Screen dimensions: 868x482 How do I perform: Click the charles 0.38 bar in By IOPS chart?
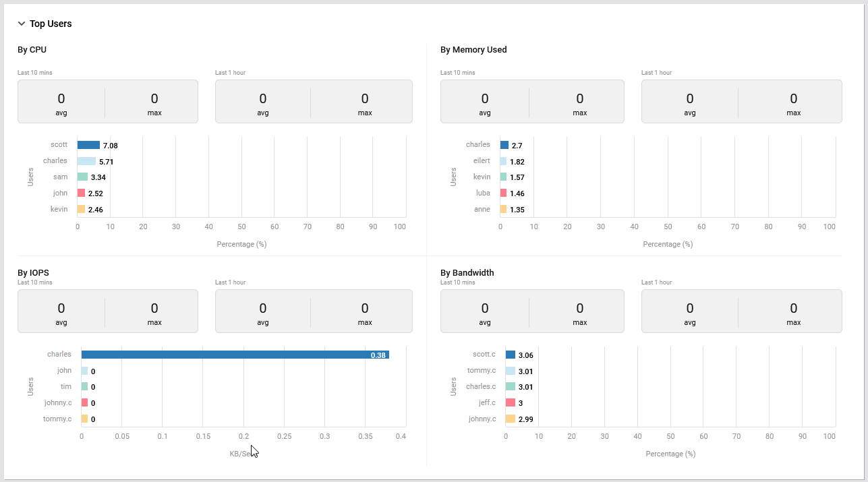235,355
